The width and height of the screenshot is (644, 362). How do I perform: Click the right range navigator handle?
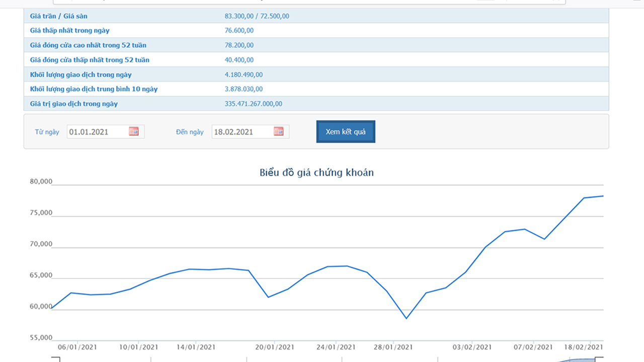pos(599,359)
